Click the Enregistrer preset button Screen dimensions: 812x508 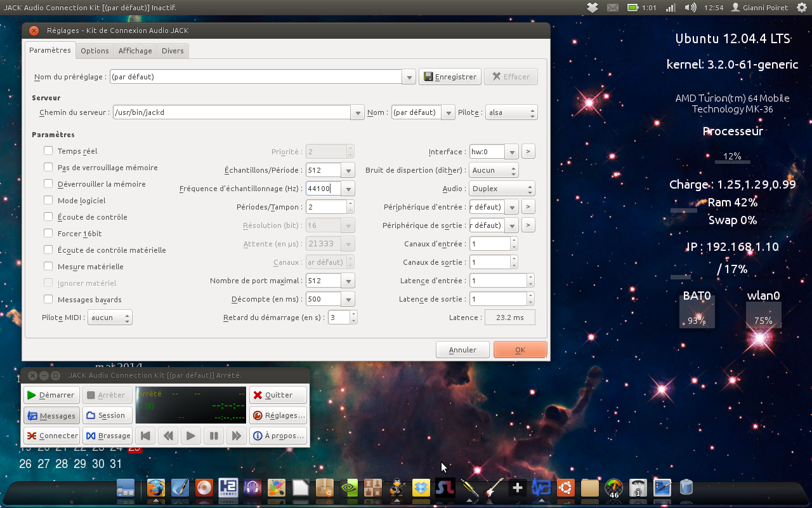(x=450, y=77)
